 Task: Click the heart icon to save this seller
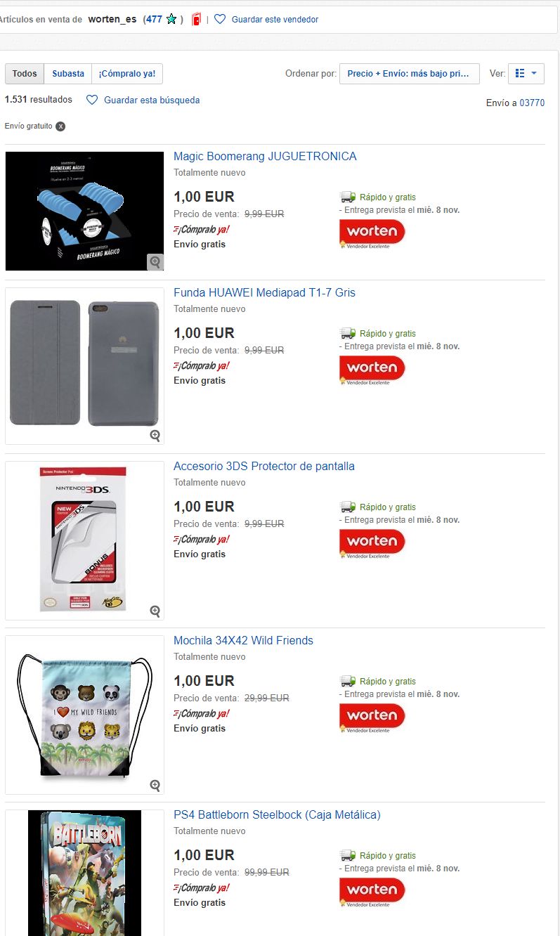(220, 20)
